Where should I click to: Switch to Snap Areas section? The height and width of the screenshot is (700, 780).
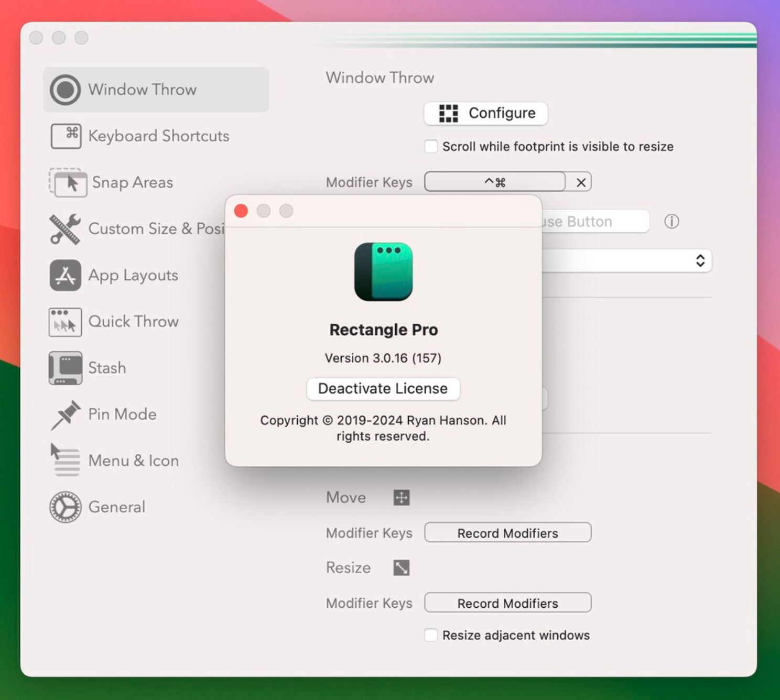click(133, 182)
